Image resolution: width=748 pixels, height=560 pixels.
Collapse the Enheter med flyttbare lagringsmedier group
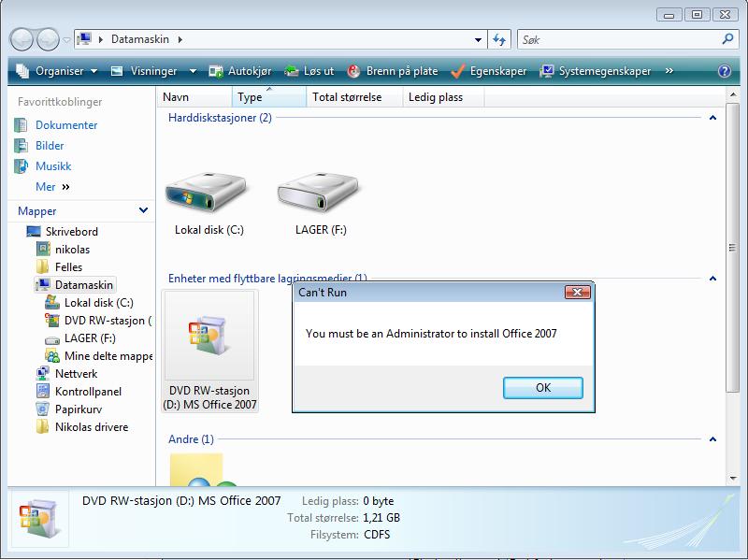tap(712, 279)
